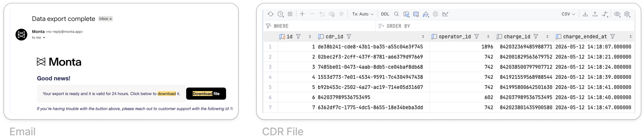Click the preview pending changes eye-arrow icon

click(x=332, y=14)
